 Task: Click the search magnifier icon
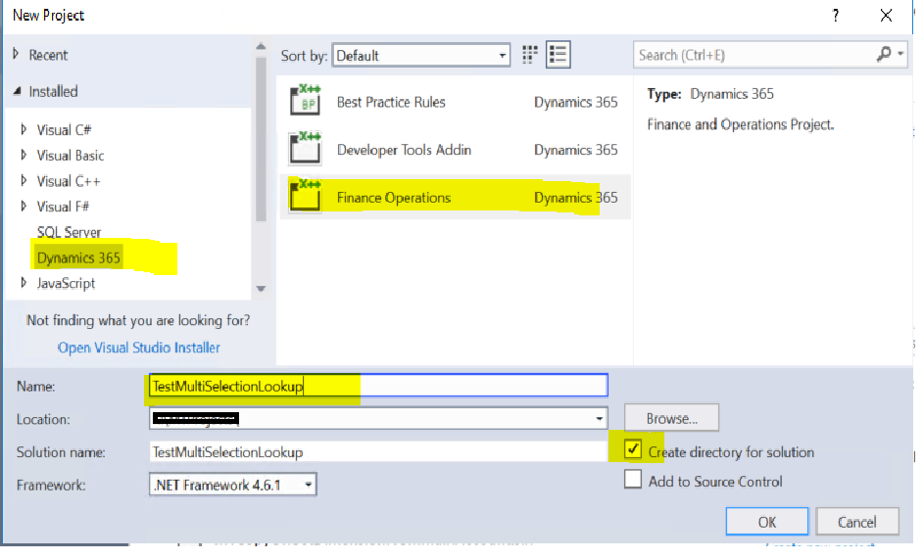[884, 54]
